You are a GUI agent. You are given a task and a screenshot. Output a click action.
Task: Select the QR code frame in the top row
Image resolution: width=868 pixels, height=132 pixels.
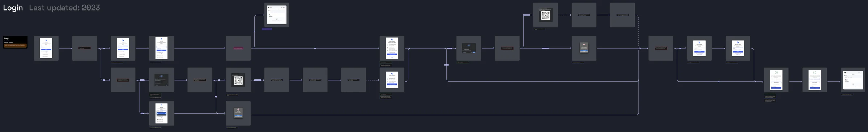pos(546,15)
